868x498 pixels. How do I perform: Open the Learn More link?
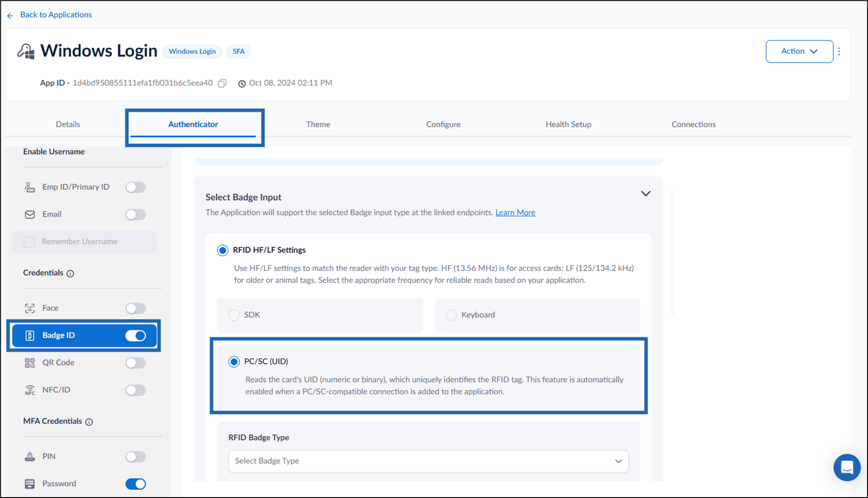tap(515, 213)
